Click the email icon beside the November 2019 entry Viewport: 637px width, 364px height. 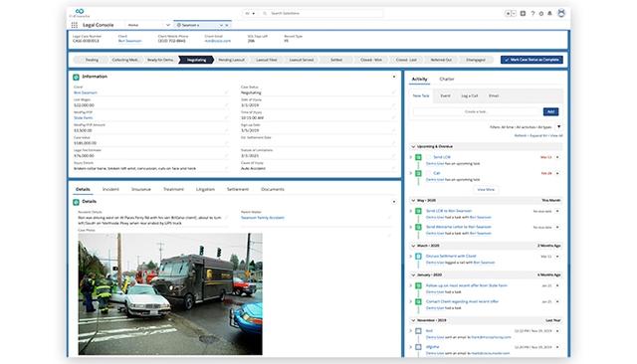point(418,331)
